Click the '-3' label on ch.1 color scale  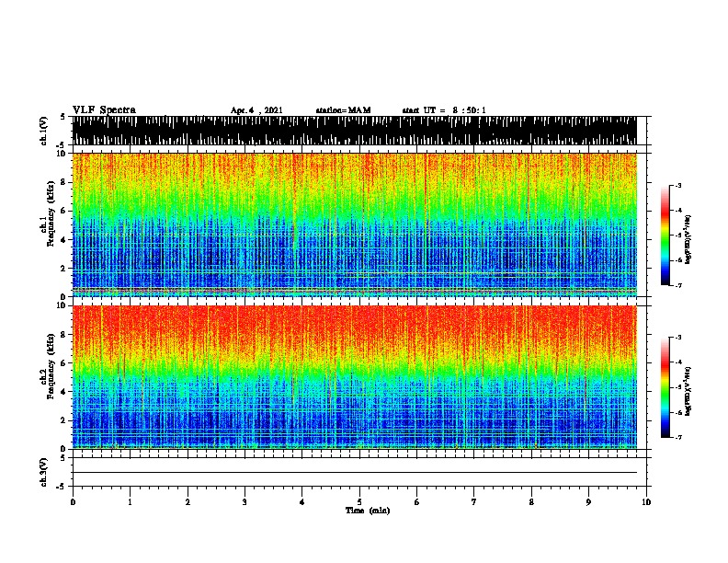(677, 186)
